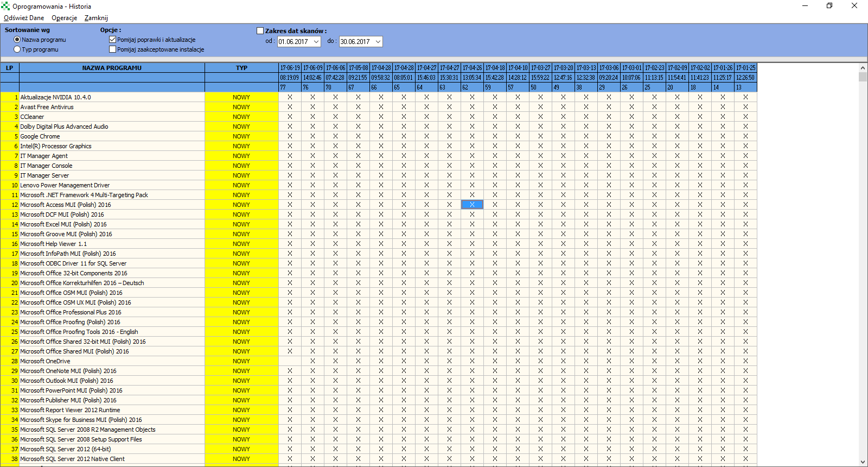The height and width of the screenshot is (467, 868).
Task: Click the "17-03-27" scan date column header
Action: click(540, 68)
